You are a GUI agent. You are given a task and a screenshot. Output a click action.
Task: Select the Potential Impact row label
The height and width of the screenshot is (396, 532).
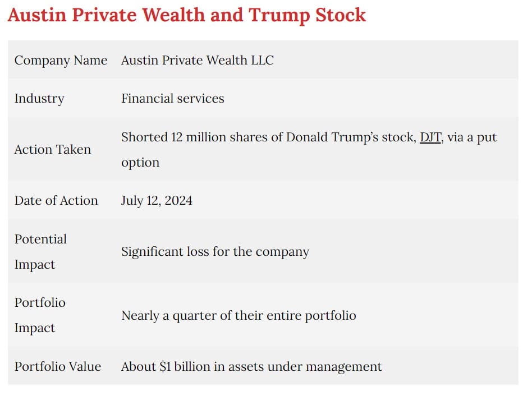click(40, 252)
